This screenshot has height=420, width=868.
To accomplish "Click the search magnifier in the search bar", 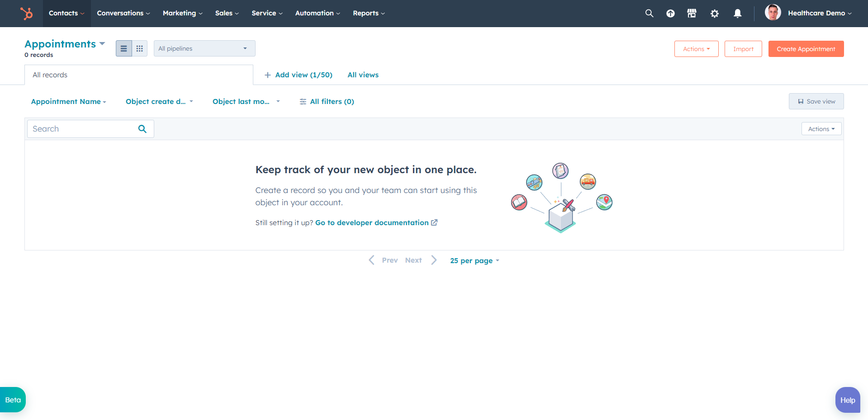I will coord(142,128).
